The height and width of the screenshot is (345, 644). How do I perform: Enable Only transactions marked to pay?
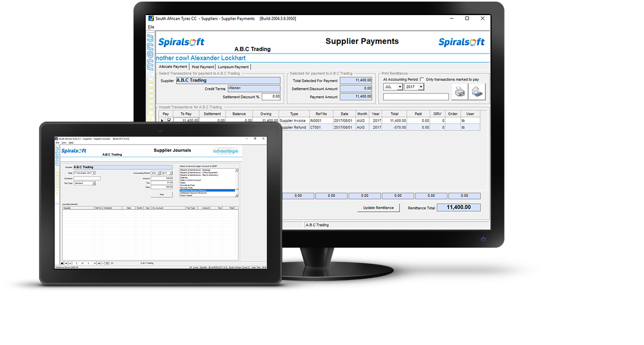[x=422, y=79]
